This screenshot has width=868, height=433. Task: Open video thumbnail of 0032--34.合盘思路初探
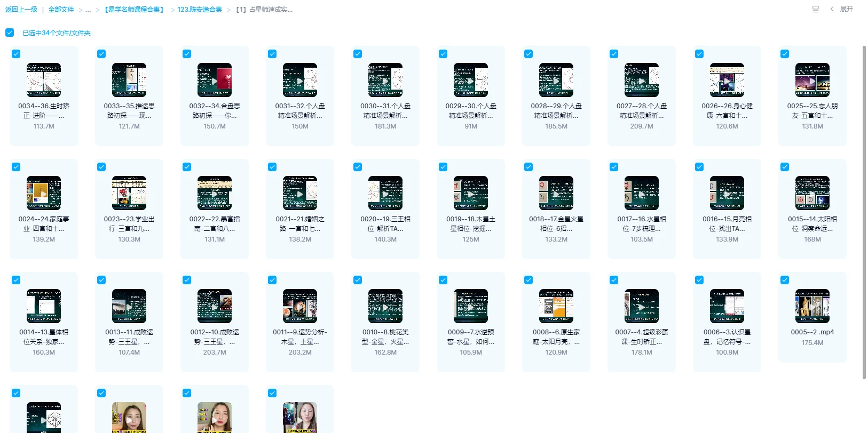tap(215, 80)
